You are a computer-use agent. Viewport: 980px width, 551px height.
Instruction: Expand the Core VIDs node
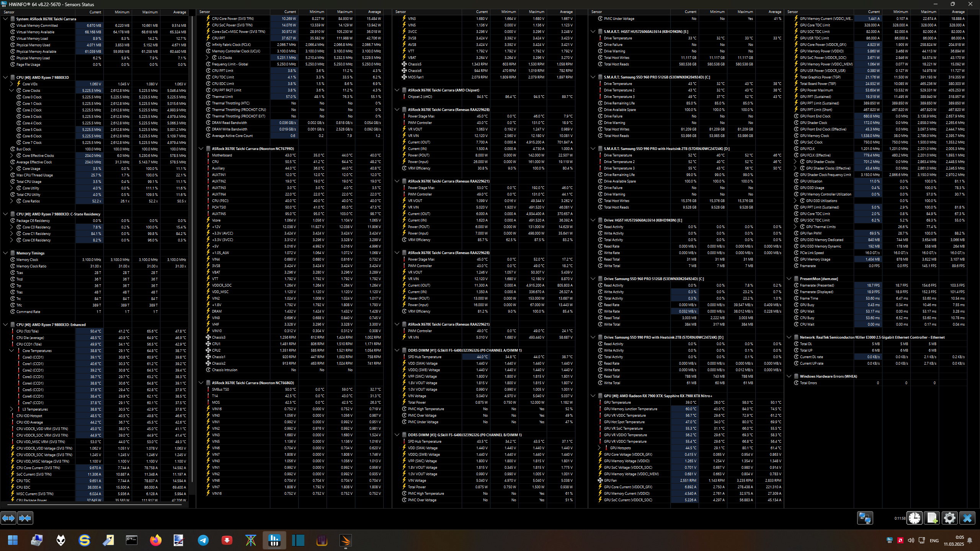pyautogui.click(x=11, y=84)
